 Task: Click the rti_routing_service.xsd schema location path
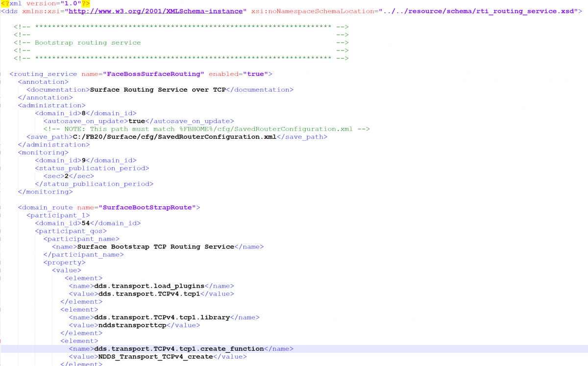pyautogui.click(x=477, y=11)
